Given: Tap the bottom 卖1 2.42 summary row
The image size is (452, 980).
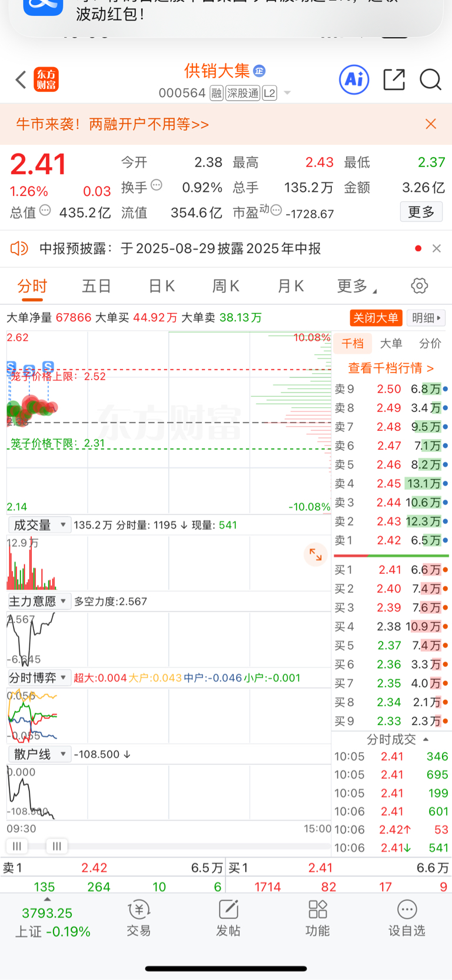Looking at the screenshot, I should pyautogui.click(x=113, y=868).
